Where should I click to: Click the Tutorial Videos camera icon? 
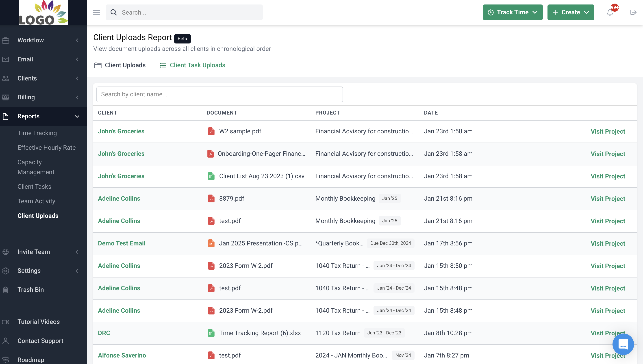point(6,322)
